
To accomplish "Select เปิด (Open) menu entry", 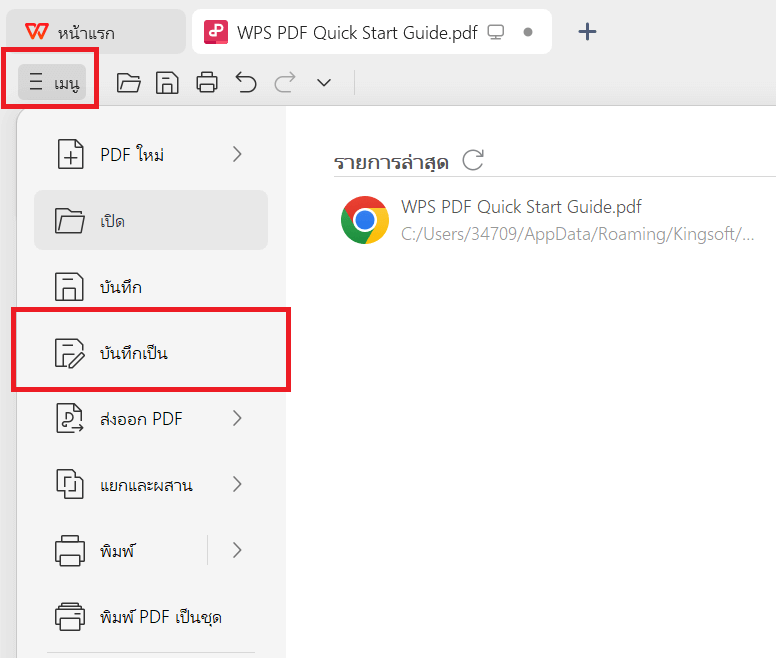I will coord(151,220).
